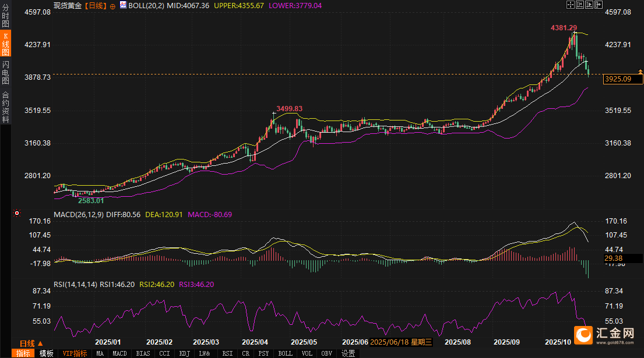
Task: Open the 闪电图 side tab
Action: coord(5,73)
